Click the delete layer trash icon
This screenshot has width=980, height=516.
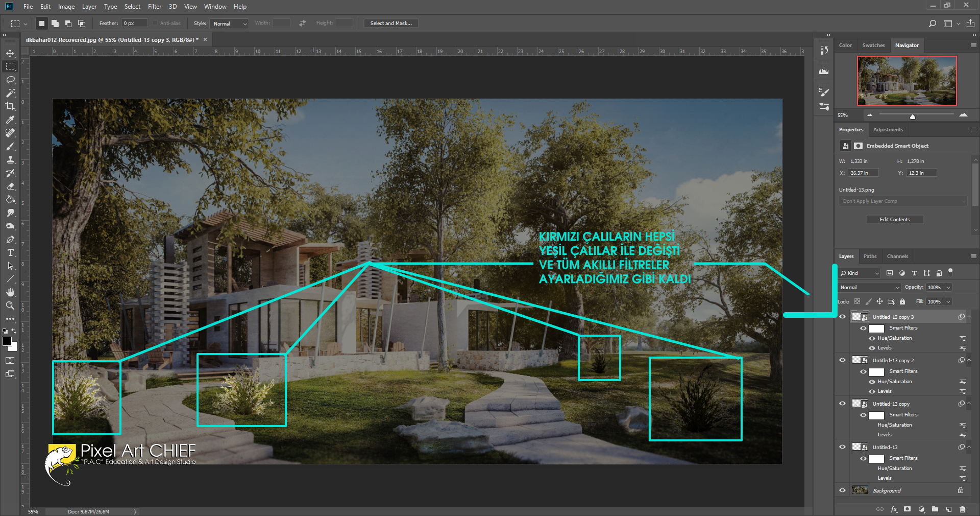click(962, 509)
